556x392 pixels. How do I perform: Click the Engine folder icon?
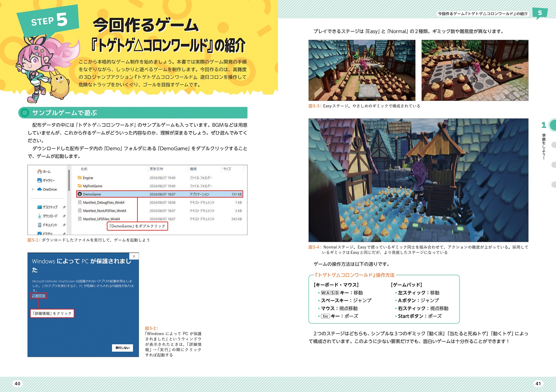[80, 178]
